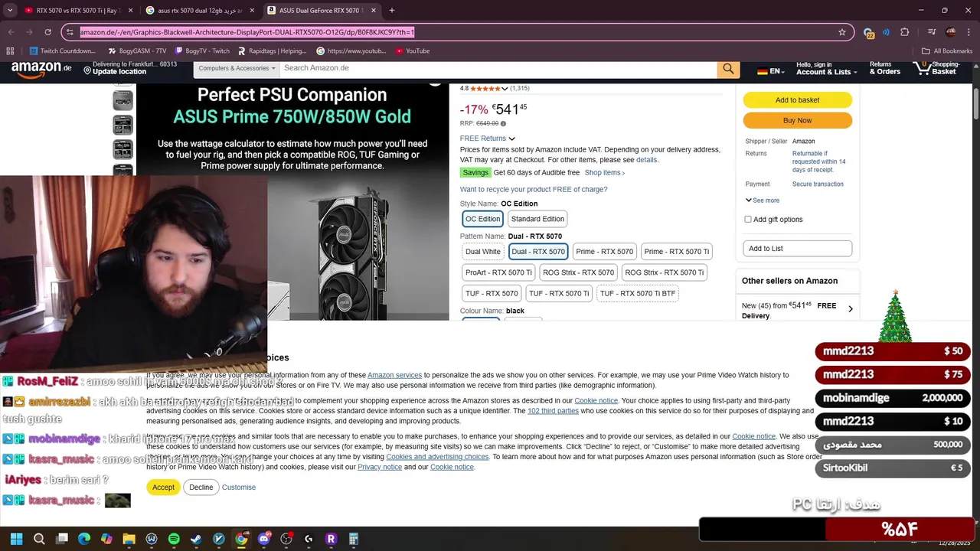Launch Spotify from the taskbar
This screenshot has width=980, height=551.
pyautogui.click(x=174, y=539)
